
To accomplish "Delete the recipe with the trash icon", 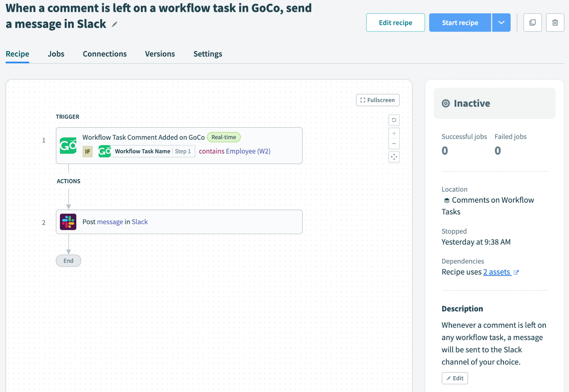I will (x=555, y=23).
